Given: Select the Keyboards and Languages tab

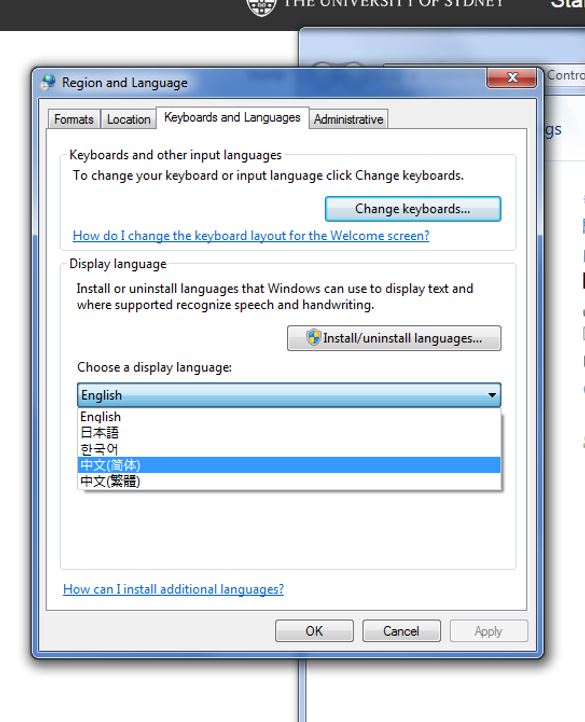Looking at the screenshot, I should (232, 118).
